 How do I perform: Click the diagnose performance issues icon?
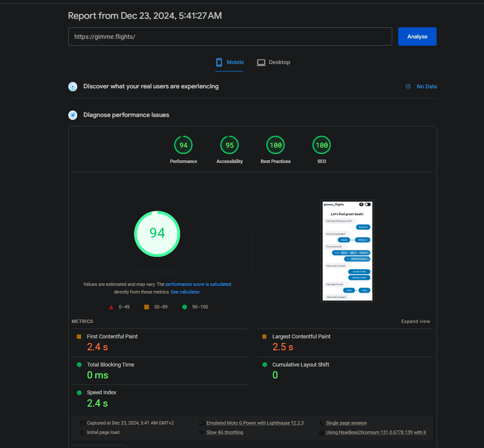point(73,115)
